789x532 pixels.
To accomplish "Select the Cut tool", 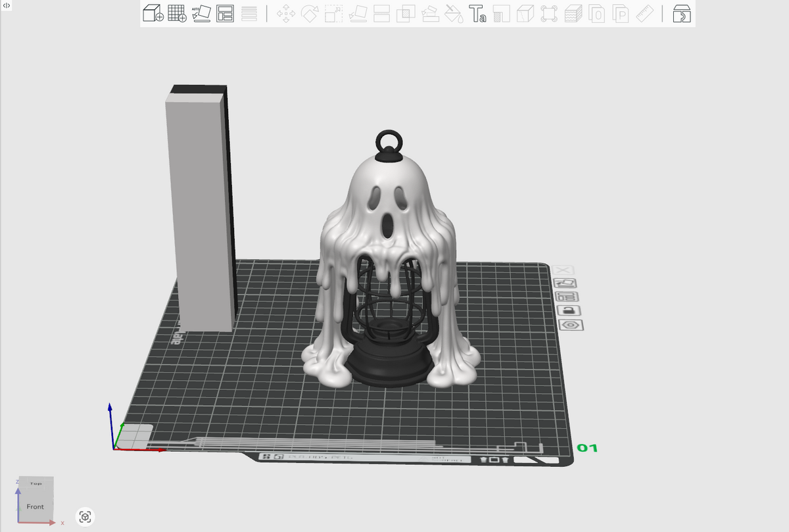I will click(x=382, y=14).
